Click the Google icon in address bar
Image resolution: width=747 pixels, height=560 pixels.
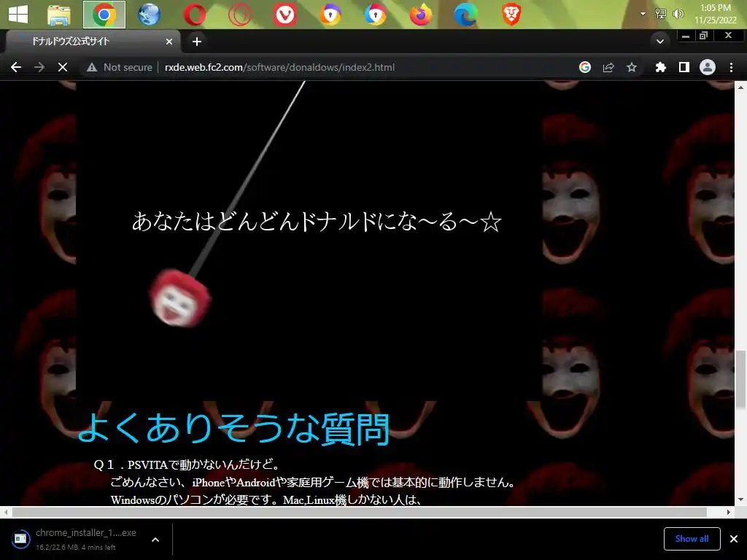click(585, 67)
